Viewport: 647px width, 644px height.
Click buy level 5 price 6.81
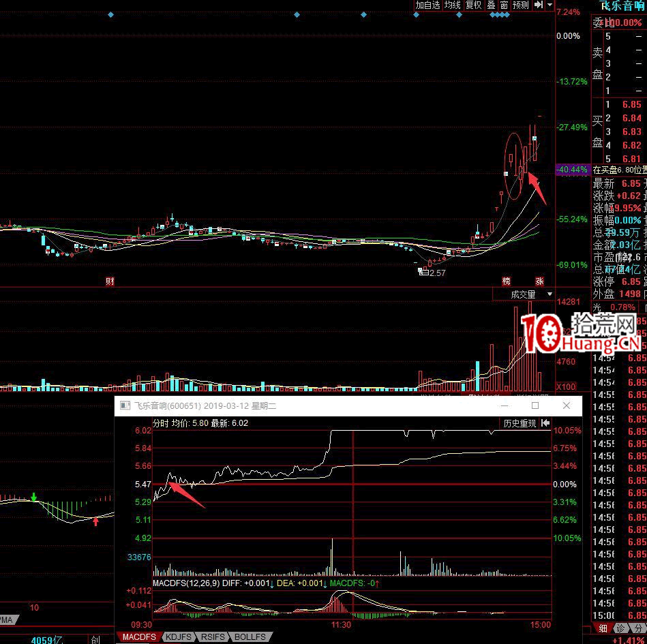(632, 159)
